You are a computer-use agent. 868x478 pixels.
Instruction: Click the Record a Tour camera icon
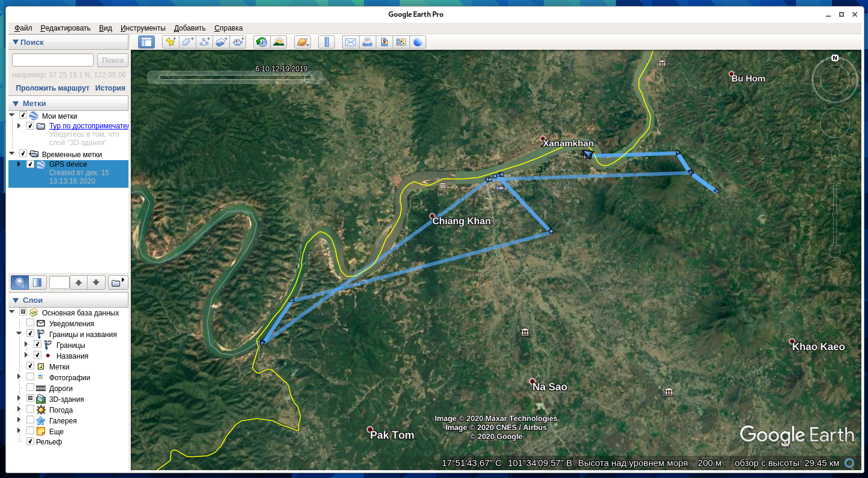coord(239,42)
